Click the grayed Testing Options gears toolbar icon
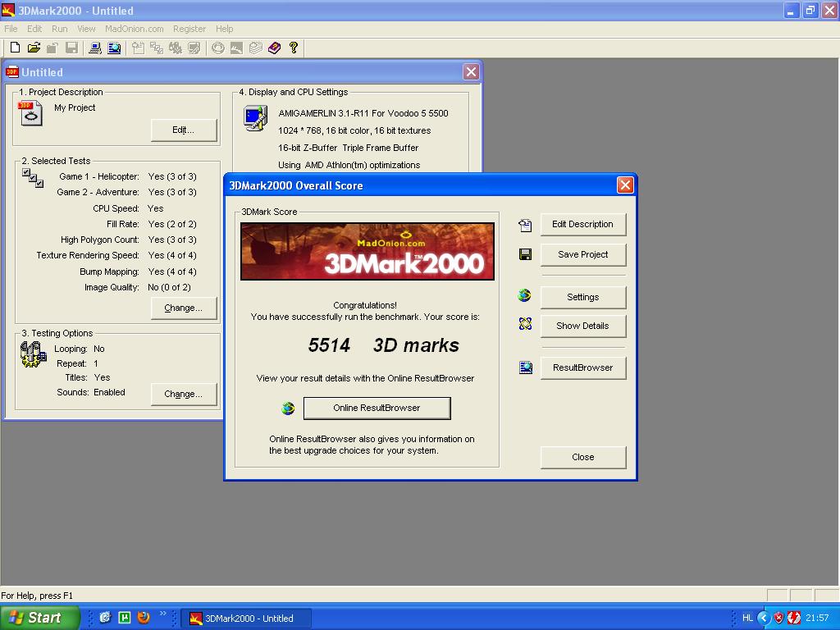The width and height of the screenshot is (840, 630). tap(176, 48)
